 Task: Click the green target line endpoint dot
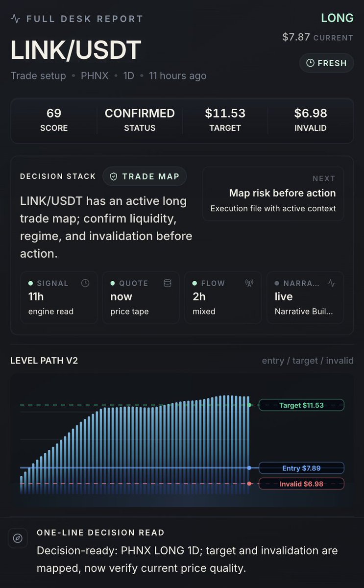click(249, 405)
